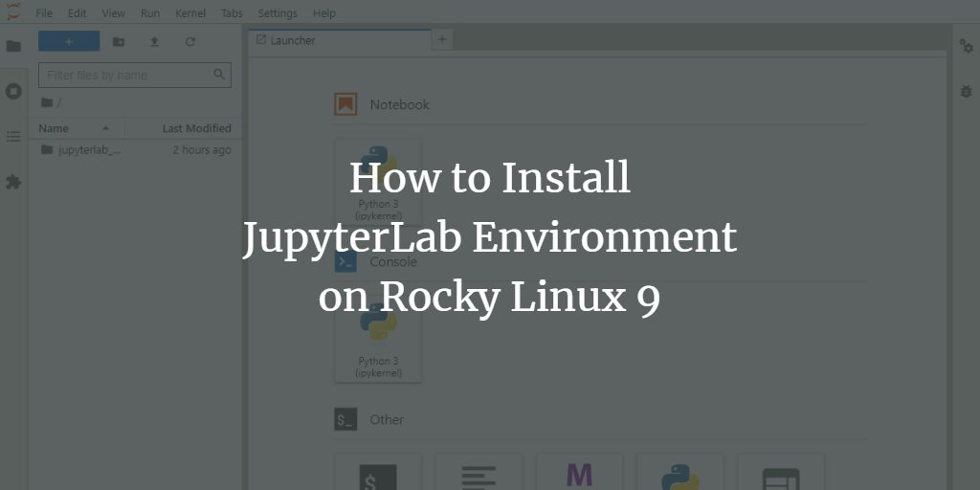
Task: Open the Run menu
Action: 150,13
